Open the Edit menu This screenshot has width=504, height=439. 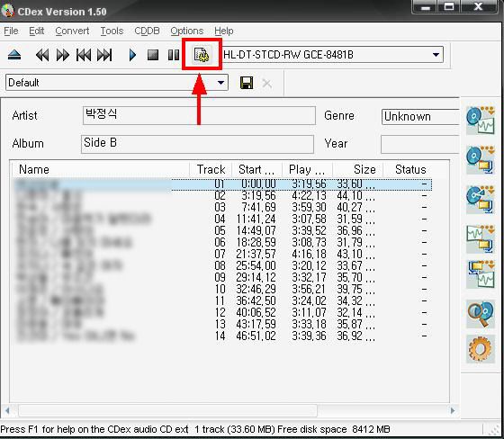pos(36,31)
